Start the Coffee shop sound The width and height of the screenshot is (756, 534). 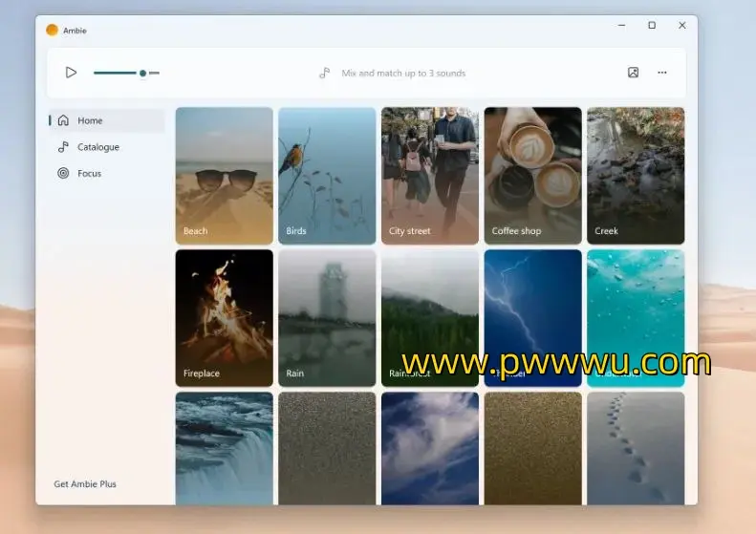point(532,175)
